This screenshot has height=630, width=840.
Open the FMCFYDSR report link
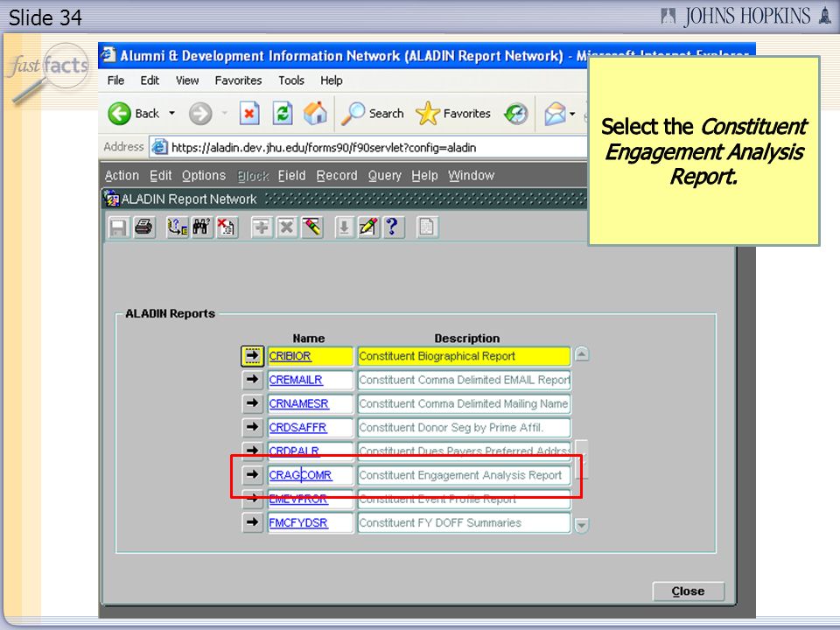[x=298, y=523]
